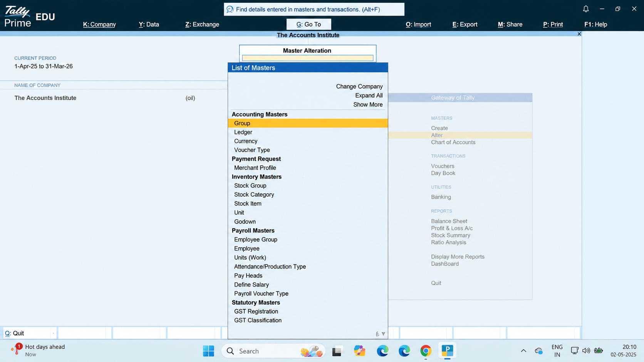
Task: Switch to TallyPrime on the taskbar
Action: [x=447, y=351]
